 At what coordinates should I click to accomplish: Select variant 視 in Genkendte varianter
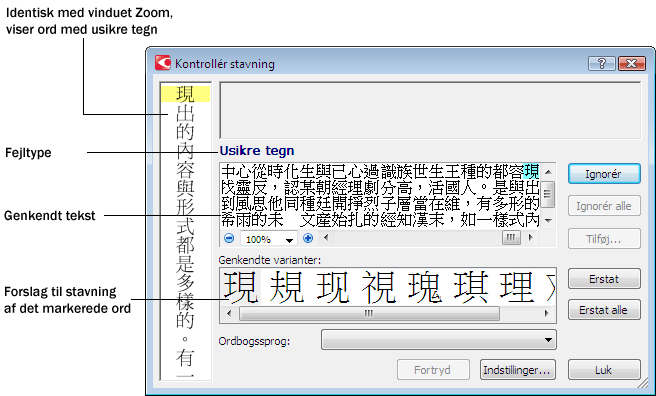[379, 287]
